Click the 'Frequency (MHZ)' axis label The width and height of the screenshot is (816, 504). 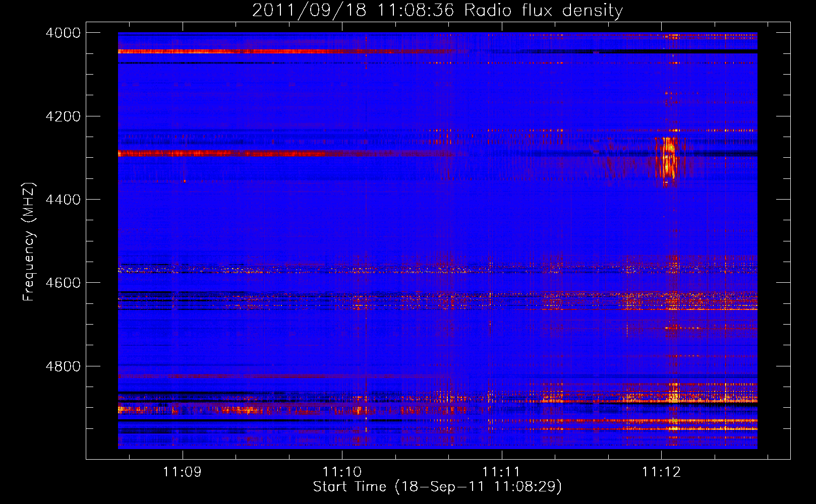click(x=29, y=242)
